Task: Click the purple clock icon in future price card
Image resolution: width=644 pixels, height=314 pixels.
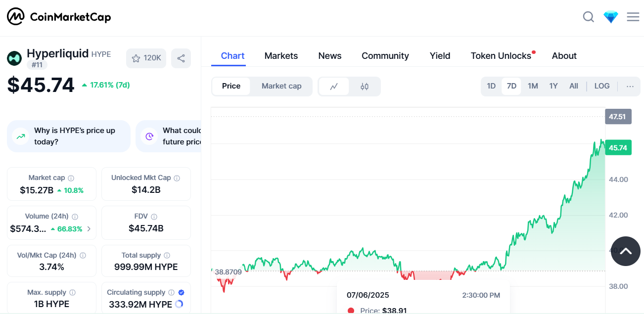Action: click(149, 136)
